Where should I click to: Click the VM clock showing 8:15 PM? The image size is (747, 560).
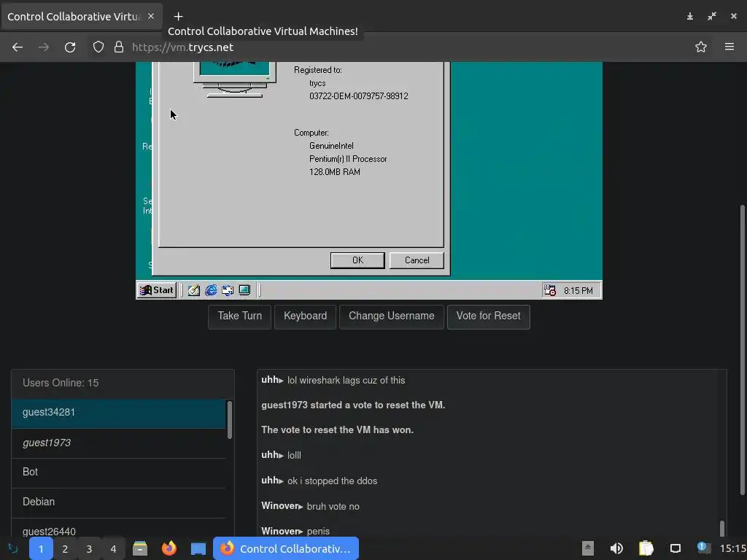(578, 290)
